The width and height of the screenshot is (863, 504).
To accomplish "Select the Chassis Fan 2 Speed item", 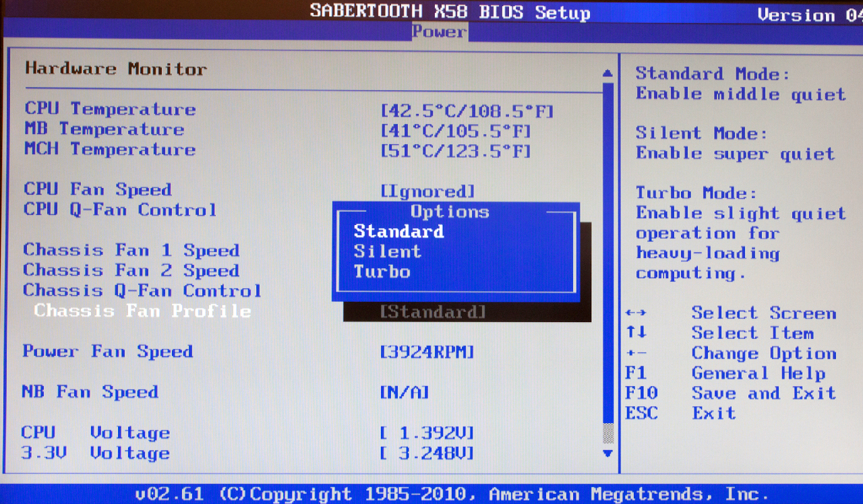I will (131, 270).
